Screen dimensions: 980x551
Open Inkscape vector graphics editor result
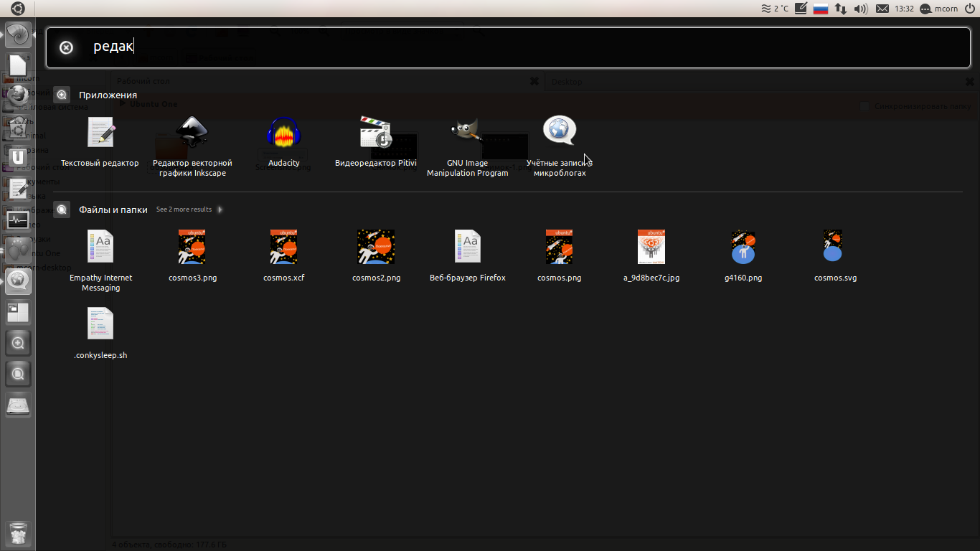(x=192, y=147)
